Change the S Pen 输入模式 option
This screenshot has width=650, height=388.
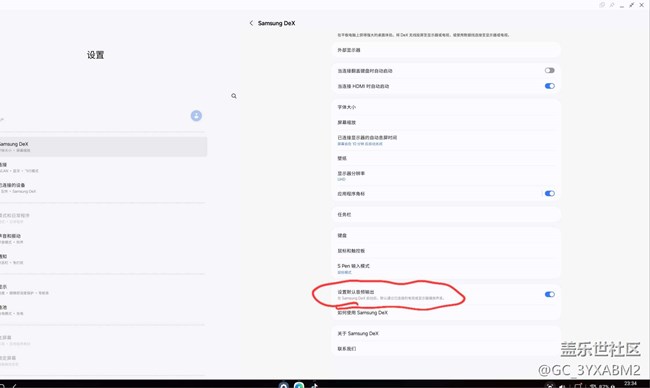click(446, 269)
